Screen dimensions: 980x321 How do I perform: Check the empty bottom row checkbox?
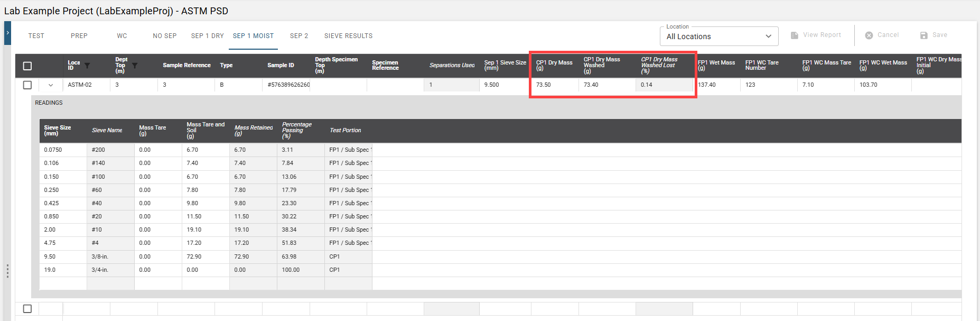(x=27, y=309)
